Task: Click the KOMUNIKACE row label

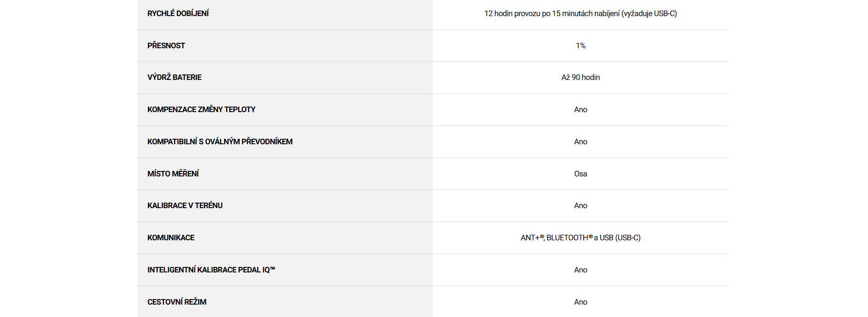Action: click(171, 238)
